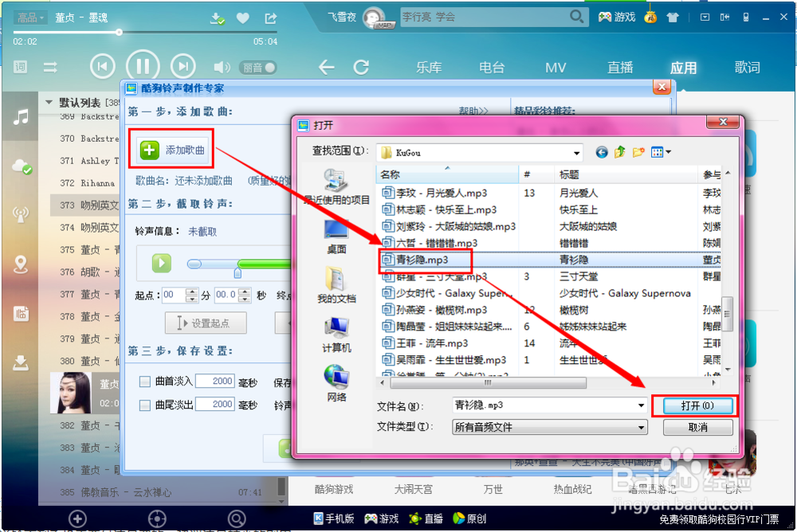Select the 应用 tab
The height and width of the screenshot is (532, 797).
point(683,68)
